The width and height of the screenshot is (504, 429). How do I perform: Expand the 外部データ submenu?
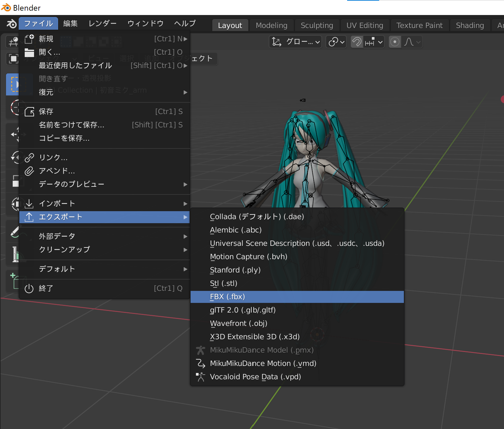coord(105,236)
